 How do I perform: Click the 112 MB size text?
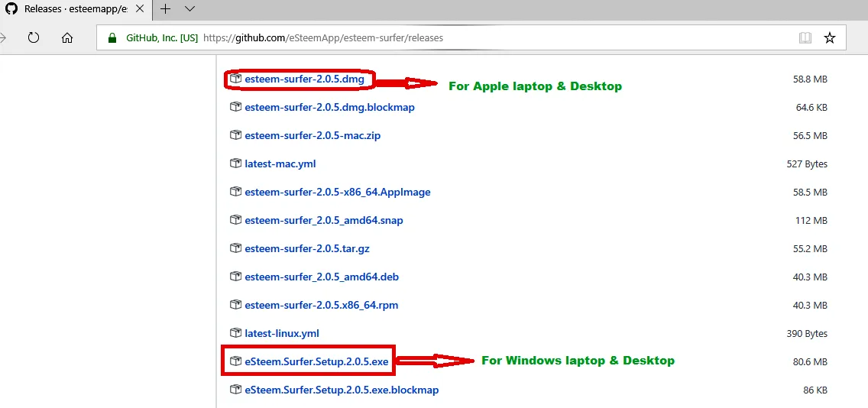811,220
